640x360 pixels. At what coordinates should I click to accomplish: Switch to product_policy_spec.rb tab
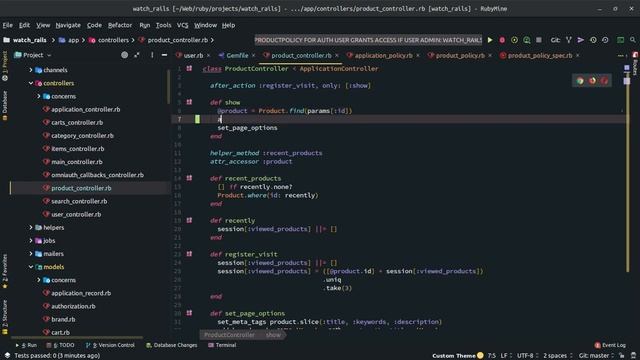click(x=540, y=56)
